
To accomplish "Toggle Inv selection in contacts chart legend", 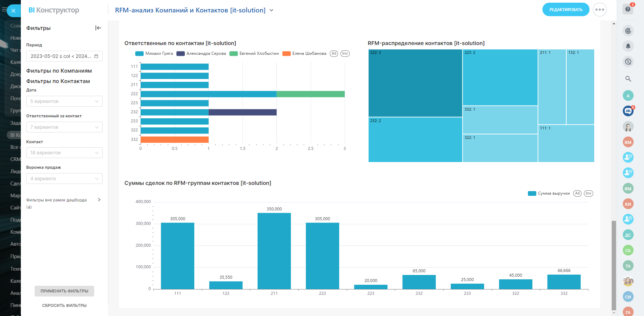I will pos(345,53).
